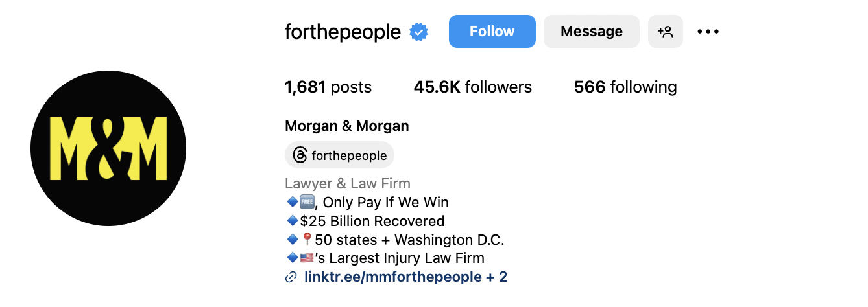Click the chain link icon
Image resolution: width=868 pixels, height=307 pixels.
coord(291,277)
